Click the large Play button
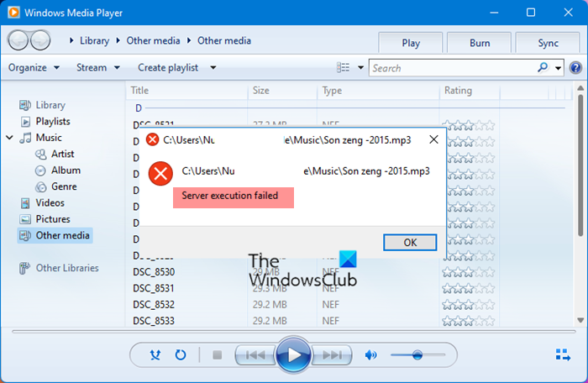 293,354
